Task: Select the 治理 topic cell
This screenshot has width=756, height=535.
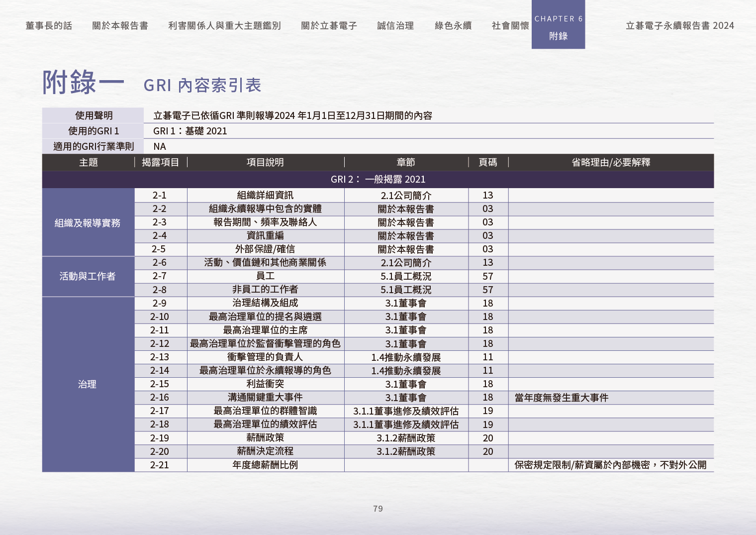Action: click(88, 384)
